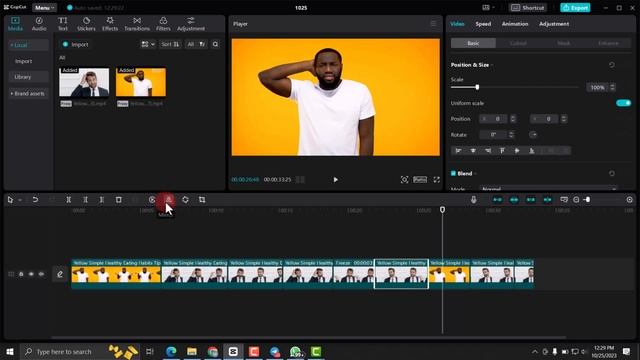Toggle the main track magnet snapping

point(497,200)
